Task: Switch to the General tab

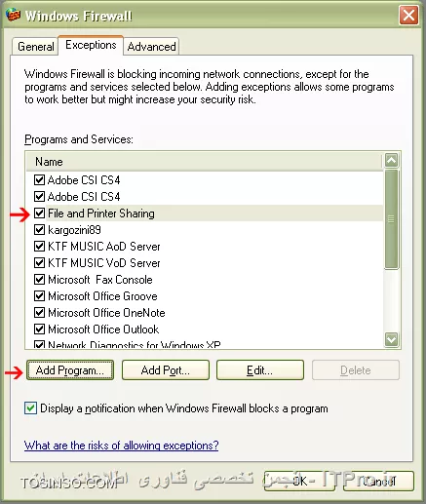Action: click(x=36, y=47)
